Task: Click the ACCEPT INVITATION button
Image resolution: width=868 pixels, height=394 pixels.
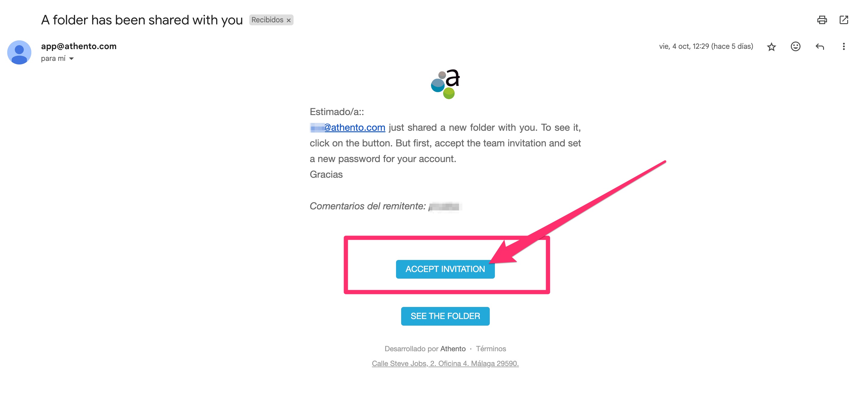Action: [446, 268]
